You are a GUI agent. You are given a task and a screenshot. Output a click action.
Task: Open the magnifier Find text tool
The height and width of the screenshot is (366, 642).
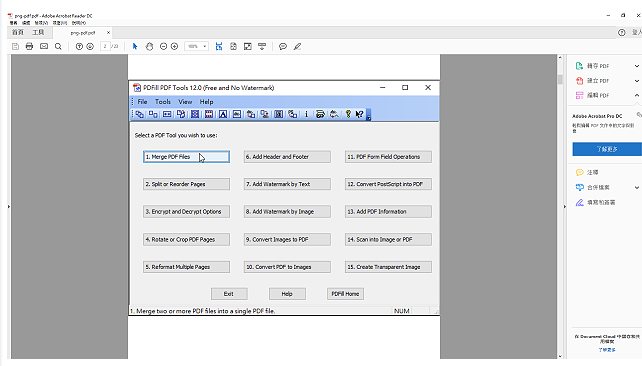(x=58, y=46)
